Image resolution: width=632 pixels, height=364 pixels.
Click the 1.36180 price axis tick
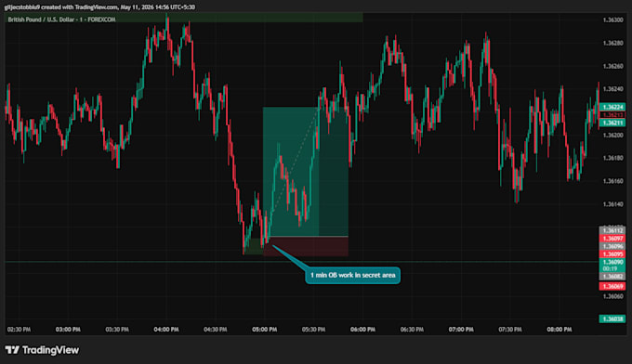(612, 158)
